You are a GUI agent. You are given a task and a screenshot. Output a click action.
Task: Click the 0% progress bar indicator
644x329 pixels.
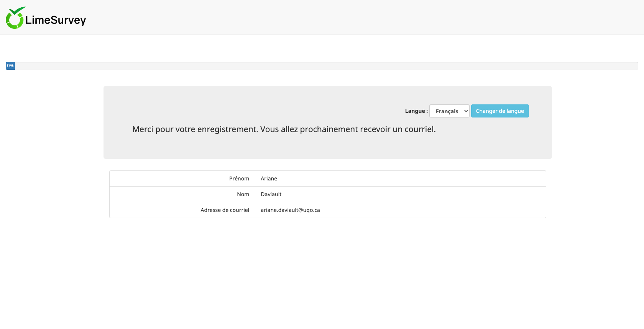[10, 66]
